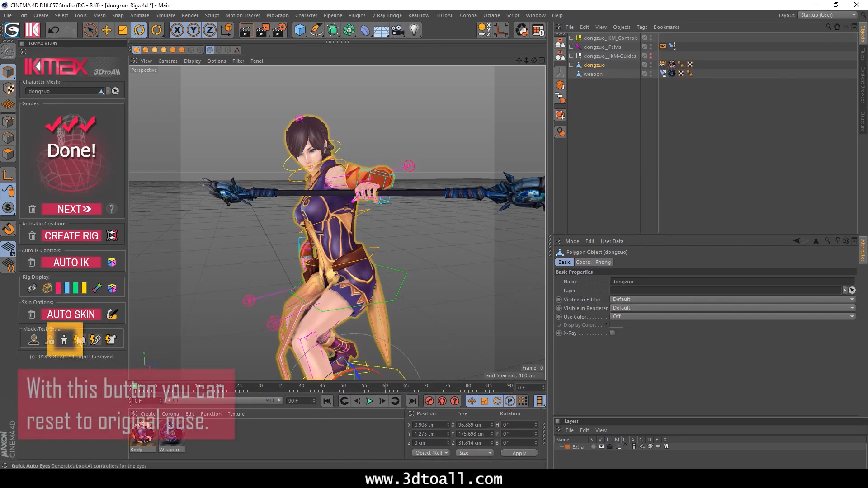This screenshot has height=488, width=868.
Task: Toggle Z-axis lock button
Action: 210,30
